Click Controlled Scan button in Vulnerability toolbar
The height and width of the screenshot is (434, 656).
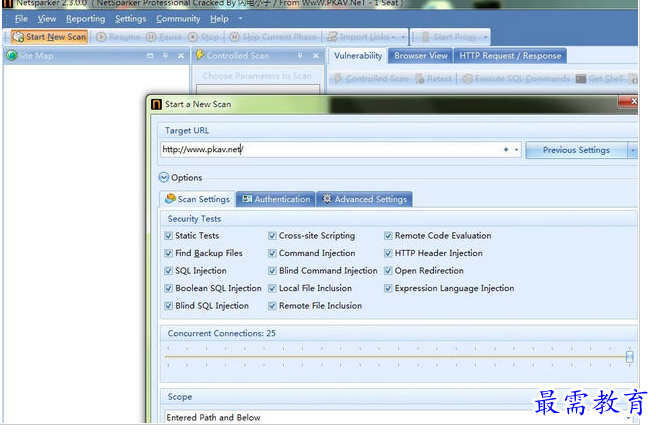pos(371,79)
